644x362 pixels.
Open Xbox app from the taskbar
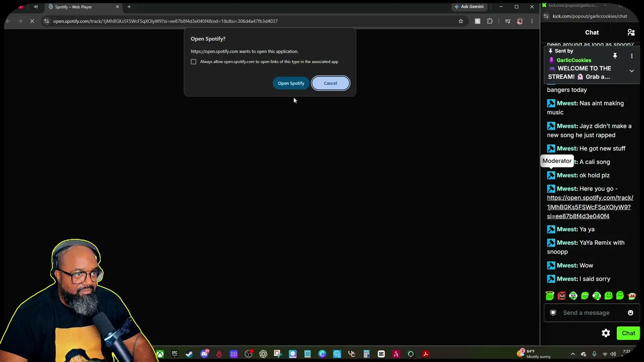159,354
